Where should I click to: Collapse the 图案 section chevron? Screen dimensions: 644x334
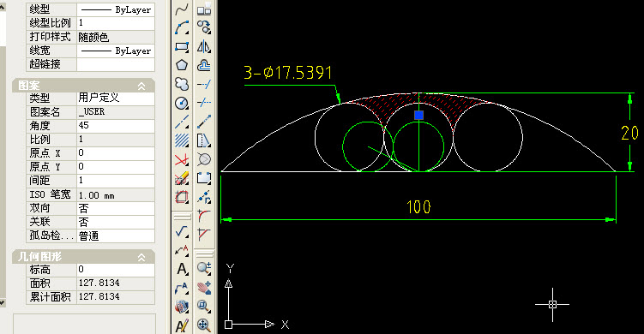click(141, 86)
